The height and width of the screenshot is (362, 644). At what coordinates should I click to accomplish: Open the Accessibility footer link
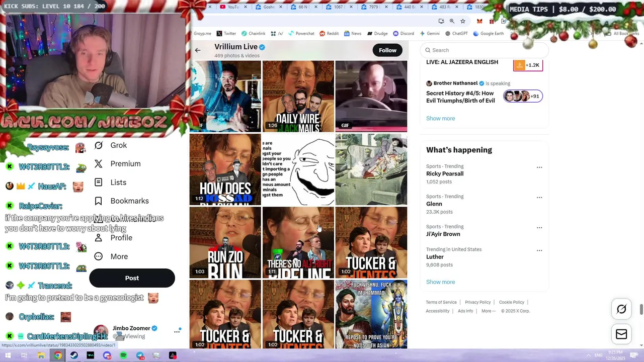click(437, 311)
